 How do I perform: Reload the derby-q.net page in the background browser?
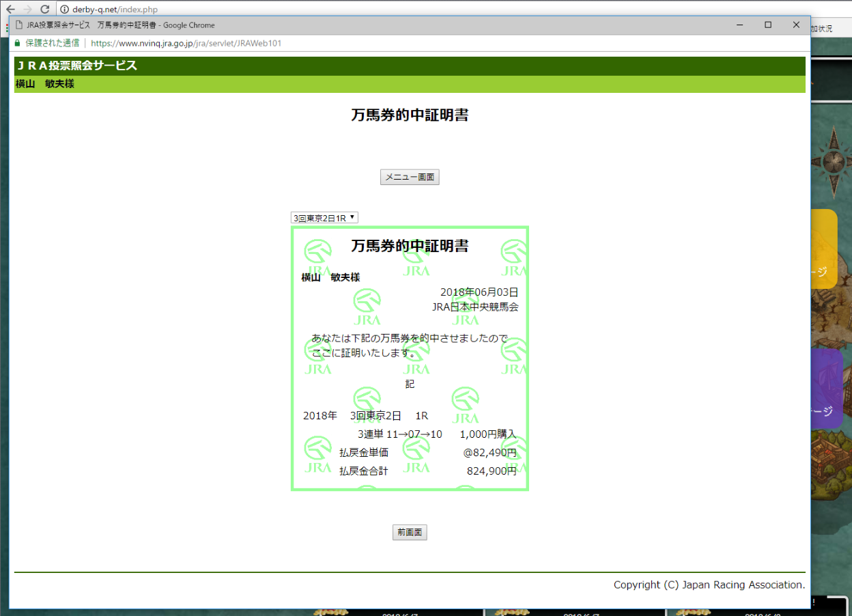44,10
